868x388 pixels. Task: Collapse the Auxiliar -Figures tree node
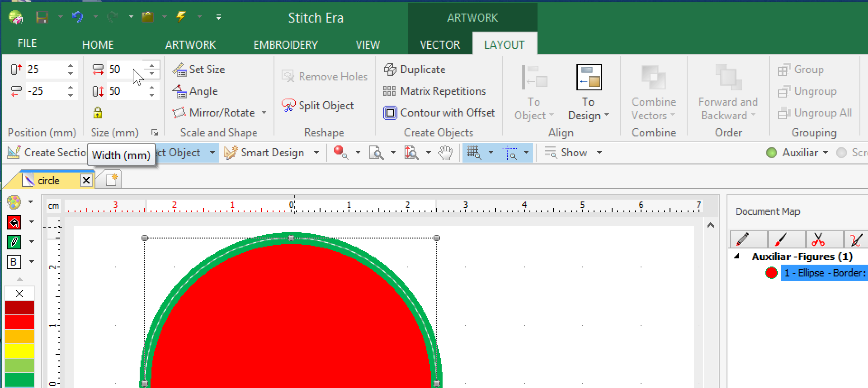737,257
